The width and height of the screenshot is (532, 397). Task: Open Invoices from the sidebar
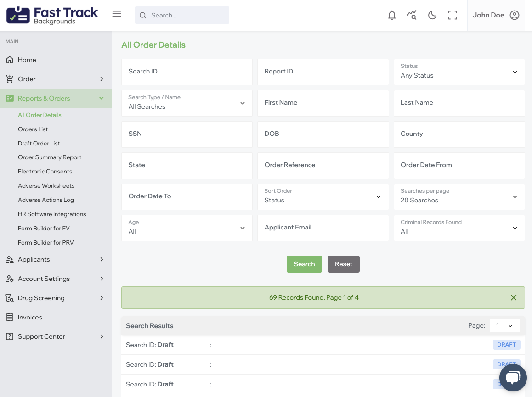point(30,317)
